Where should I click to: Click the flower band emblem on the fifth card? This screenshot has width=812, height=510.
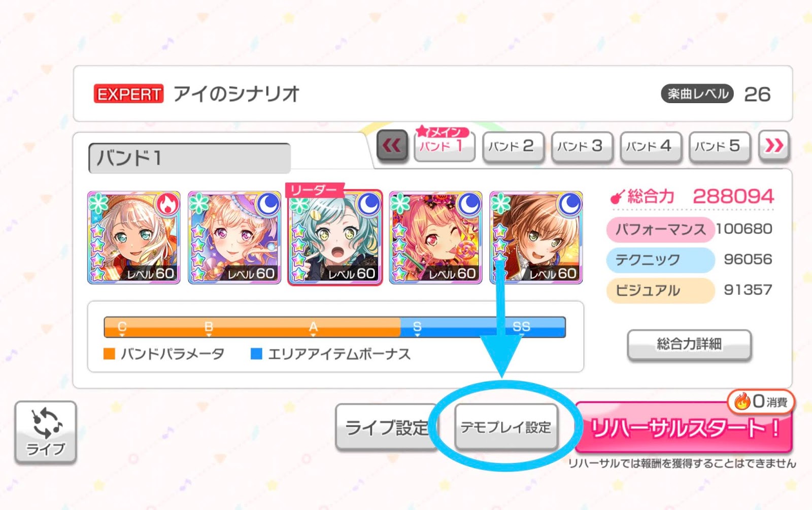click(x=501, y=203)
